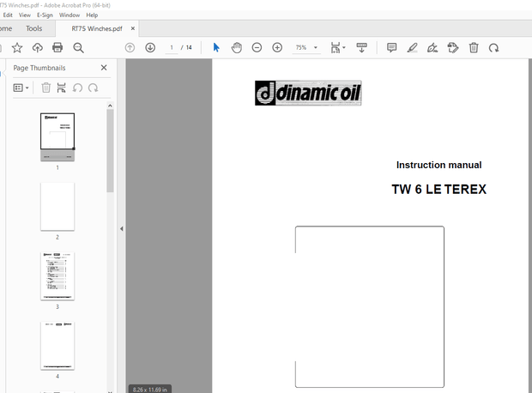Close the RT75 Winches.pdf tab
Screen dimensions: 532x393
pyautogui.click(x=133, y=28)
